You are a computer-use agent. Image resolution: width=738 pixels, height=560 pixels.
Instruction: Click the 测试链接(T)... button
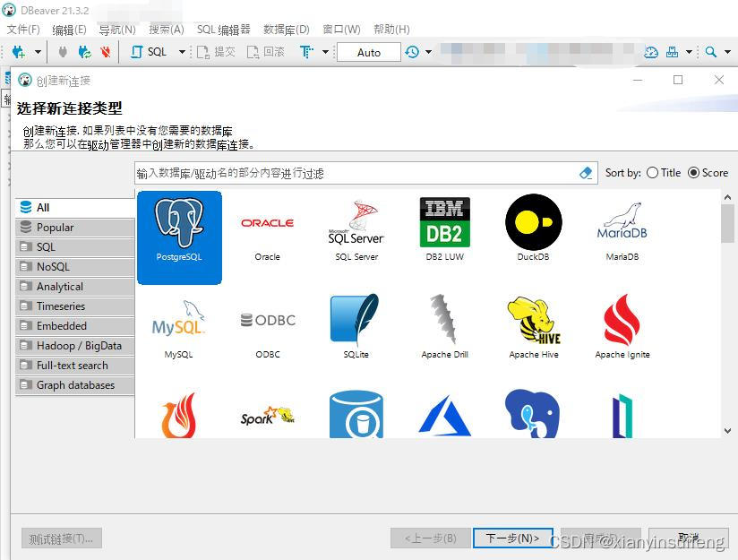tap(62, 538)
